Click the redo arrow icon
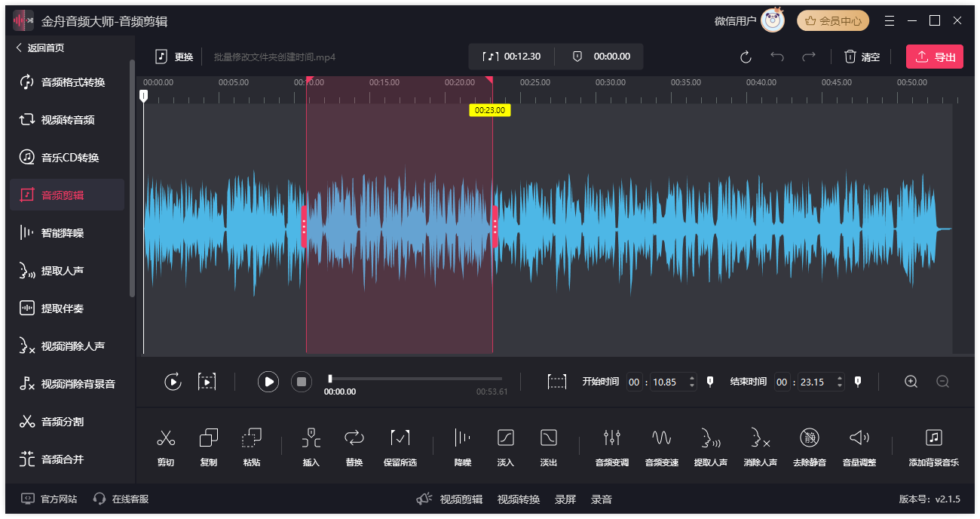 point(808,57)
